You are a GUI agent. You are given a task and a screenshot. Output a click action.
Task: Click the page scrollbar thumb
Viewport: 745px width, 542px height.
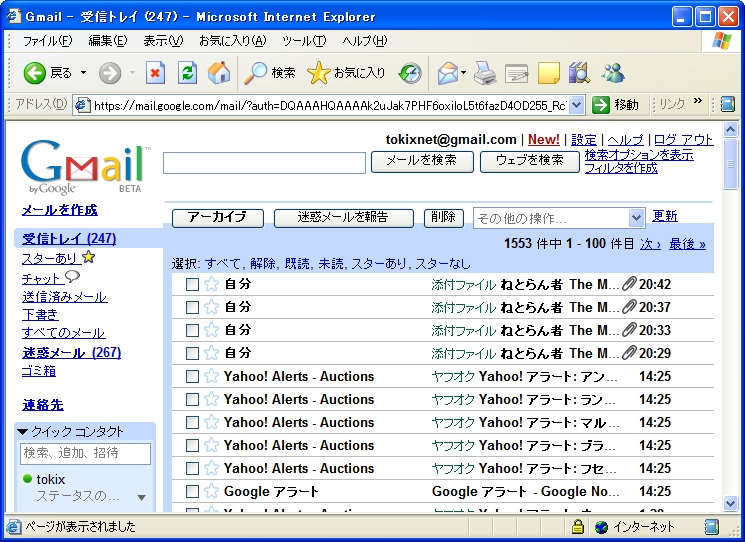pos(730,164)
